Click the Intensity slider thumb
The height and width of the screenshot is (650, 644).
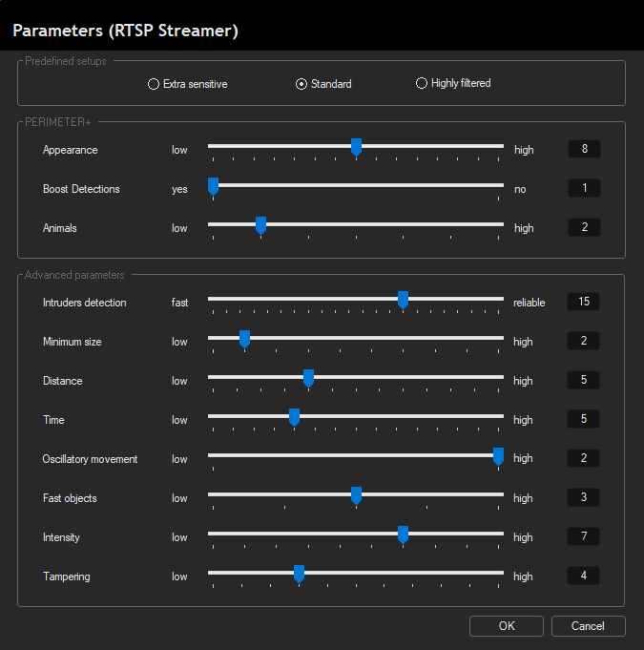coord(403,535)
